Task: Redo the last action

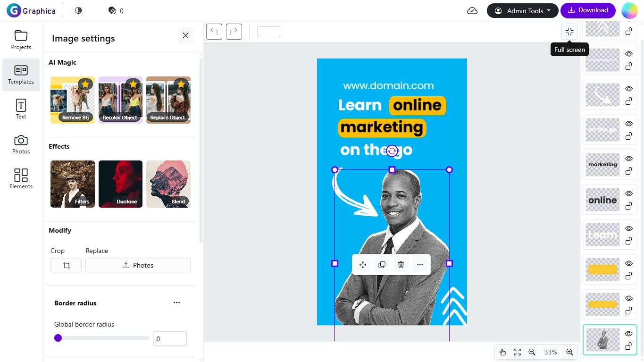Action: (x=234, y=32)
